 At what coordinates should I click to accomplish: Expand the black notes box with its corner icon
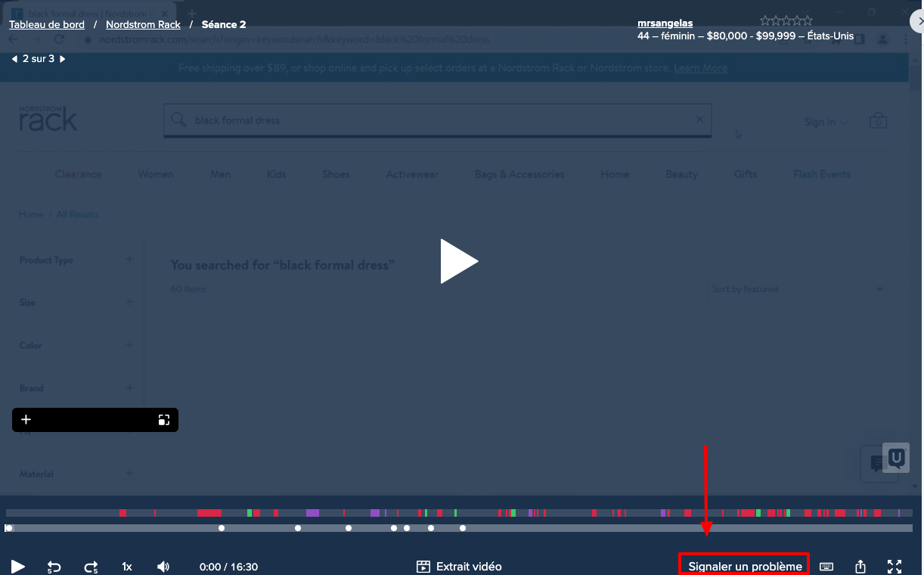click(164, 420)
